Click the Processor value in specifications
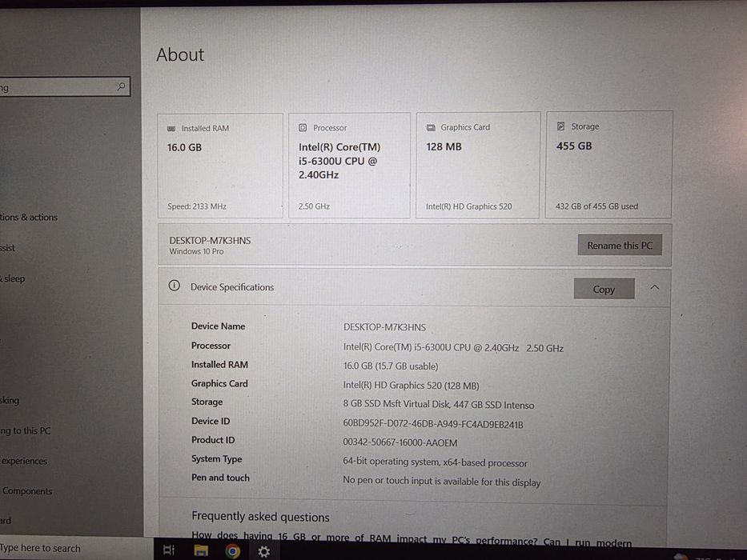Viewport: 747px width, 560px height. pos(453,348)
